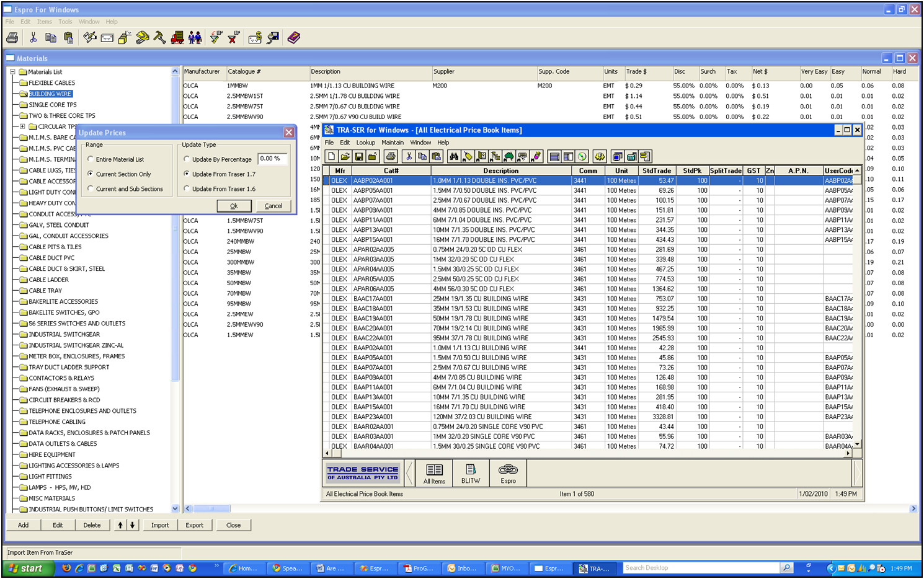Open the Maintain menu in TRA-SER

[393, 143]
